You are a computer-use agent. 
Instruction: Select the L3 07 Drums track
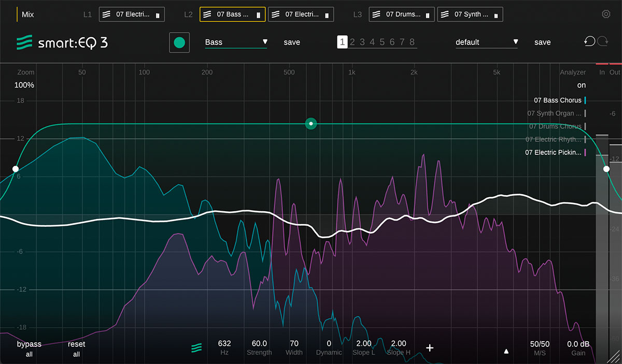tap(402, 14)
